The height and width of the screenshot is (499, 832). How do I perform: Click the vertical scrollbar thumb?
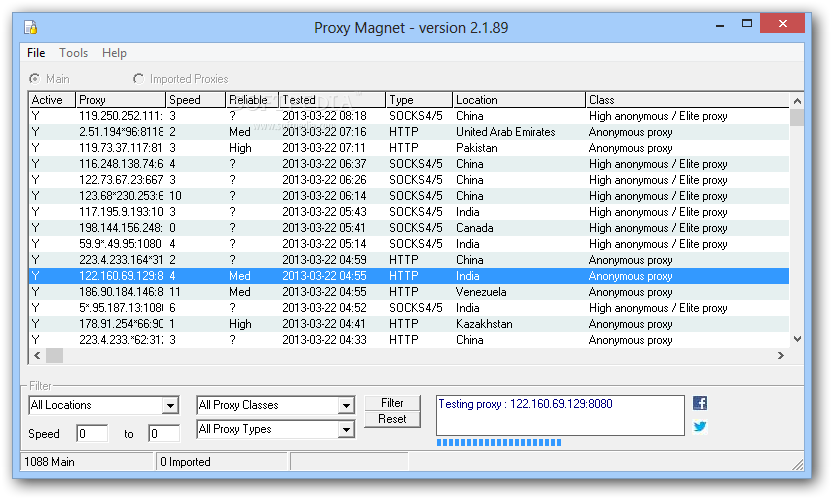point(796,117)
